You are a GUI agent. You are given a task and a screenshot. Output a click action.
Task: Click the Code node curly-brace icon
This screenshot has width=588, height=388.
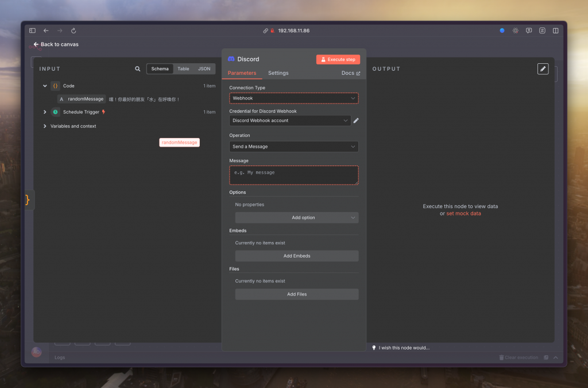pos(55,86)
